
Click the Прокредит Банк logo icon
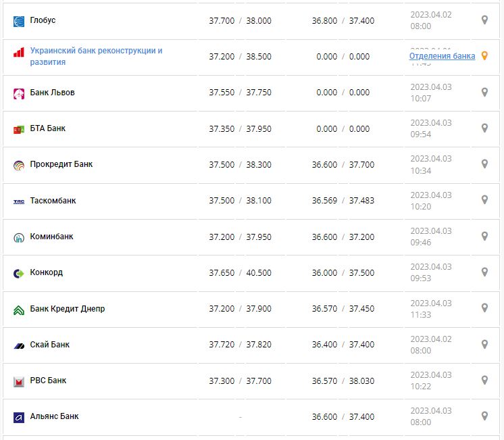pos(19,165)
